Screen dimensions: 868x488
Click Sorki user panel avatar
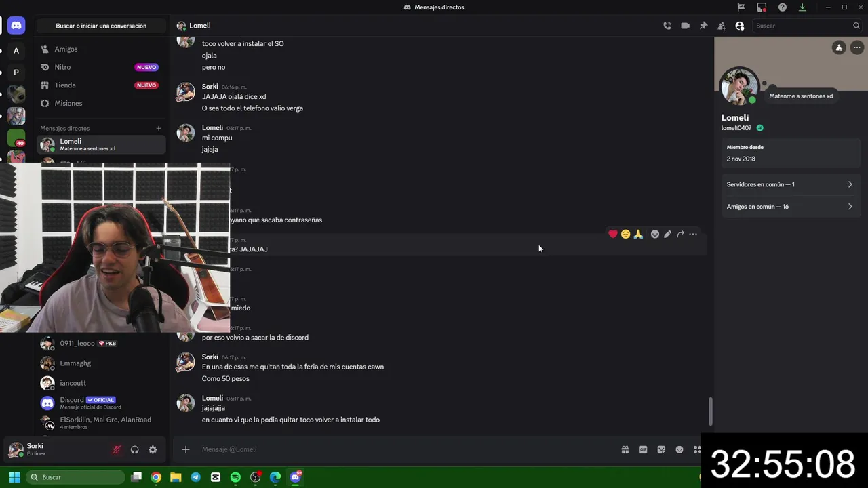click(x=16, y=449)
